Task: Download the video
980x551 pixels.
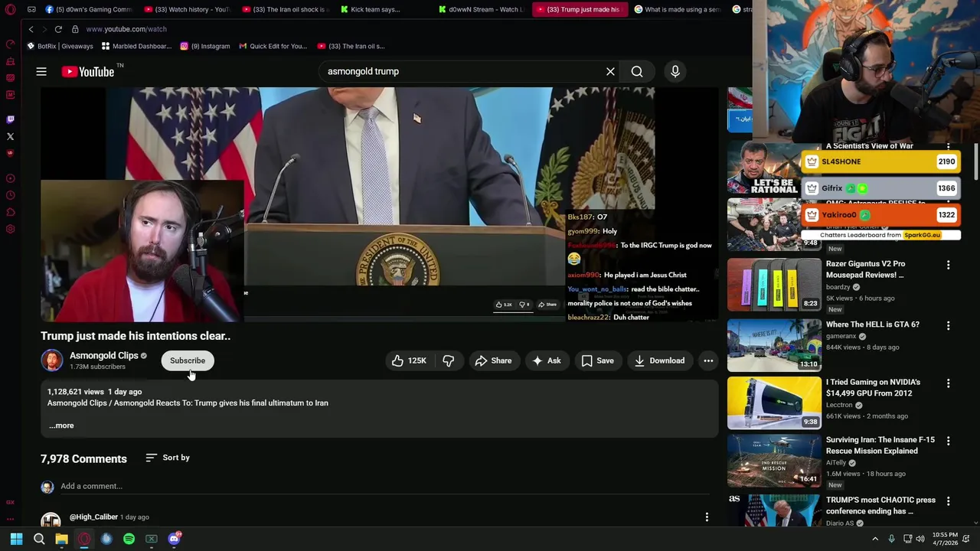Action: (x=659, y=360)
